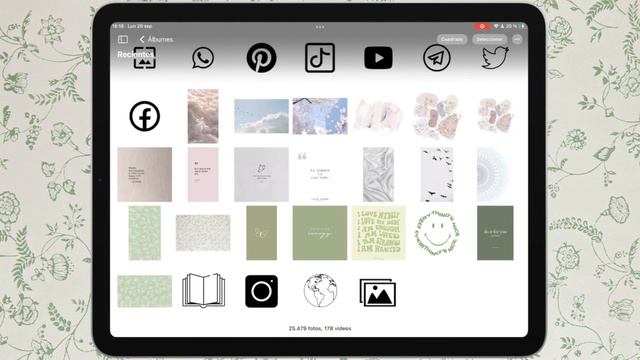Open the flying birds photo

[x=437, y=175]
